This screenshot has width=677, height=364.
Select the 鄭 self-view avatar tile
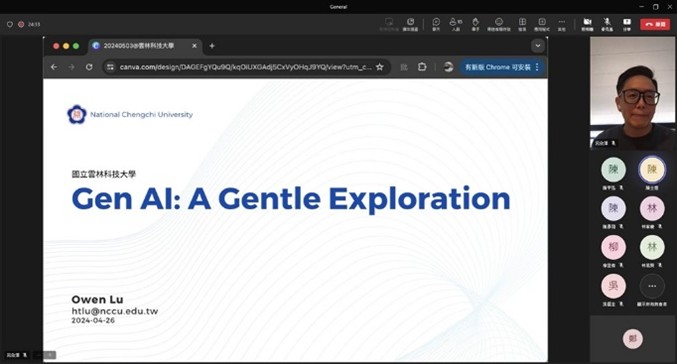[633, 339]
